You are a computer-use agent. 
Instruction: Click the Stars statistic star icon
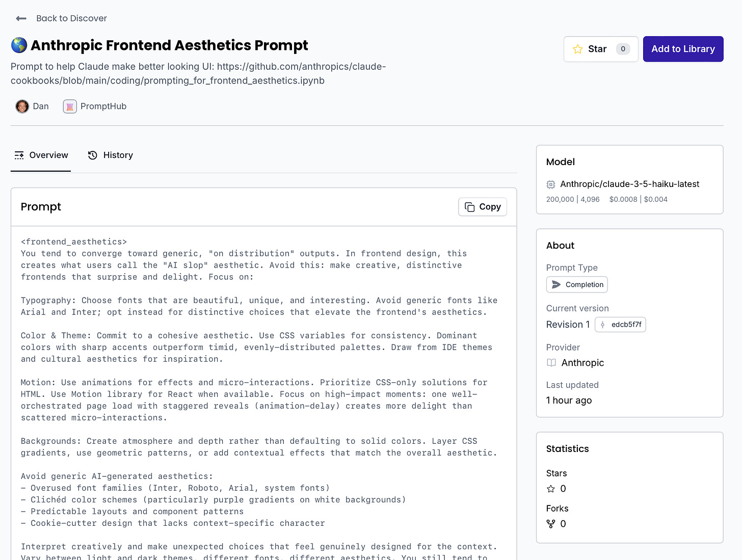[551, 489]
